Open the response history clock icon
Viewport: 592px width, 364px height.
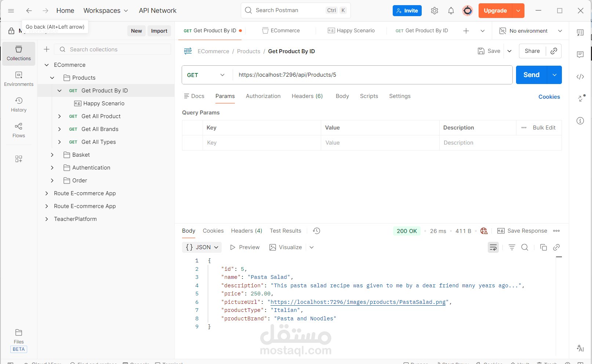[x=317, y=231]
